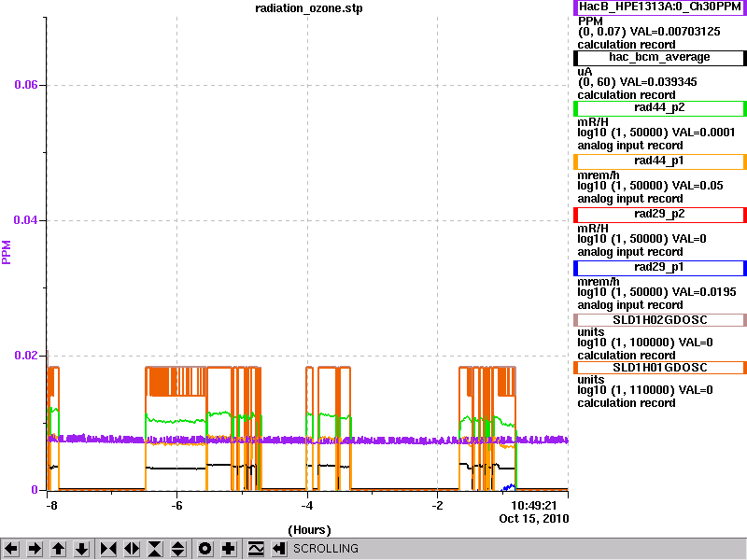The height and width of the screenshot is (560, 747).
Task: Pan the plot left with left-arrow button
Action: point(11,549)
